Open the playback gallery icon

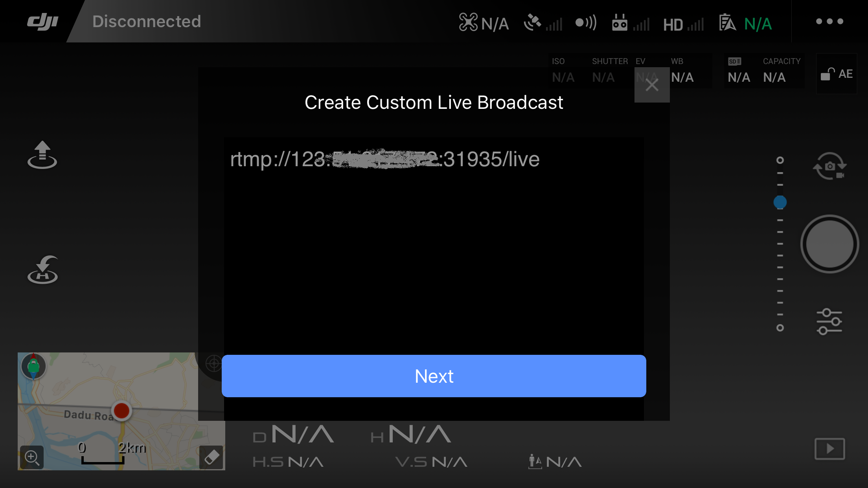829,448
